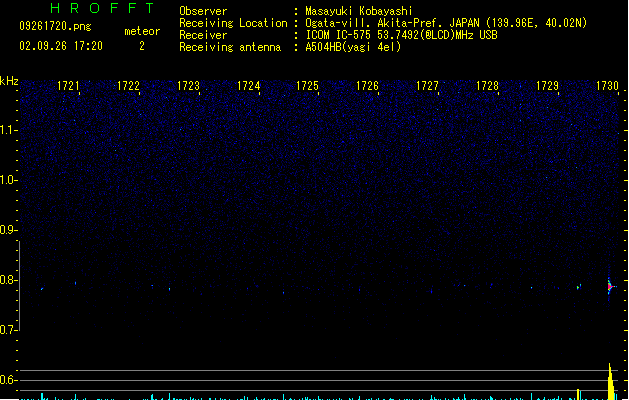Click the Receiving Location label

pyautogui.click(x=233, y=23)
